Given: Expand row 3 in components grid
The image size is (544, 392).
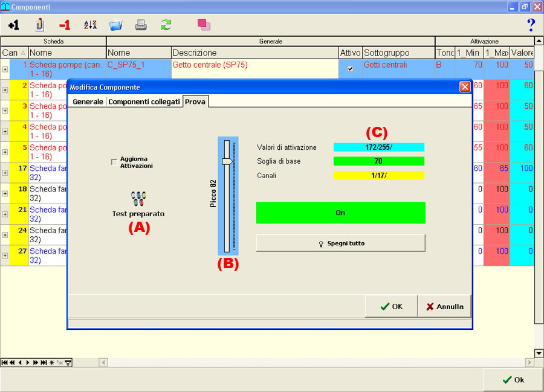Looking at the screenshot, I should (x=5, y=111).
